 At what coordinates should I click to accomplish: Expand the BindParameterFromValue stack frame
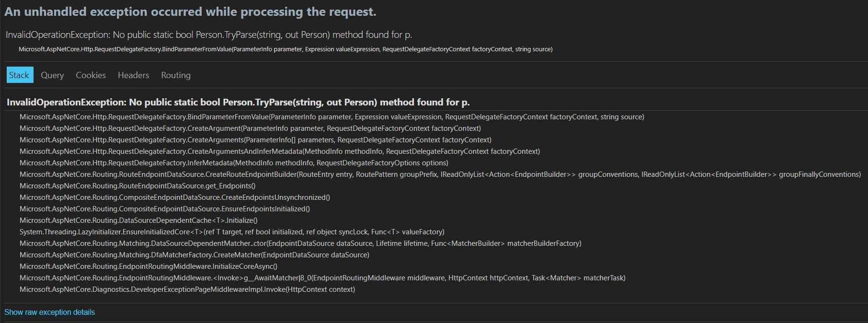point(331,117)
